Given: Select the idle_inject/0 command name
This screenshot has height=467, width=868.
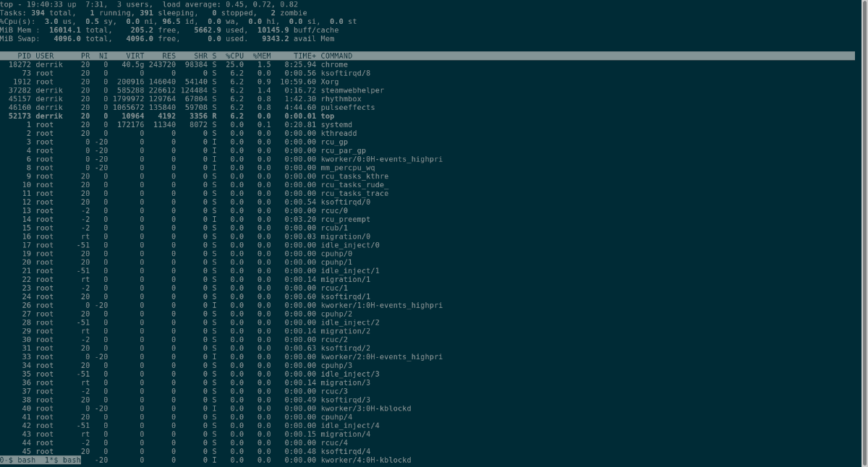Looking at the screenshot, I should point(350,245).
